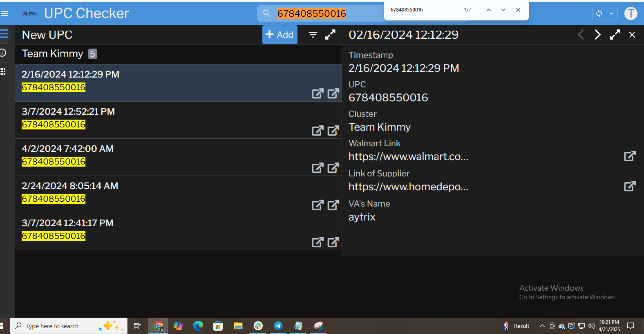Open Telegram from the Windows taskbar
644x334 pixels.
pyautogui.click(x=278, y=326)
